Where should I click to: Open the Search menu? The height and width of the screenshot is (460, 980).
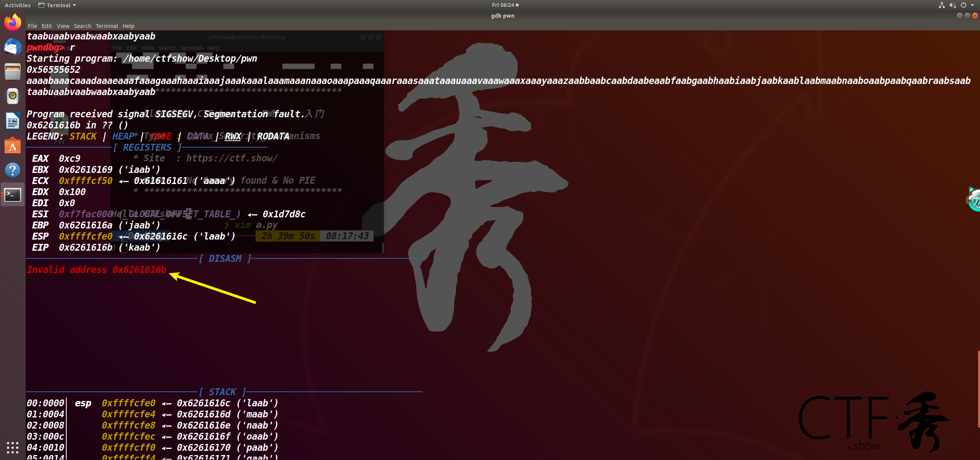tap(82, 26)
